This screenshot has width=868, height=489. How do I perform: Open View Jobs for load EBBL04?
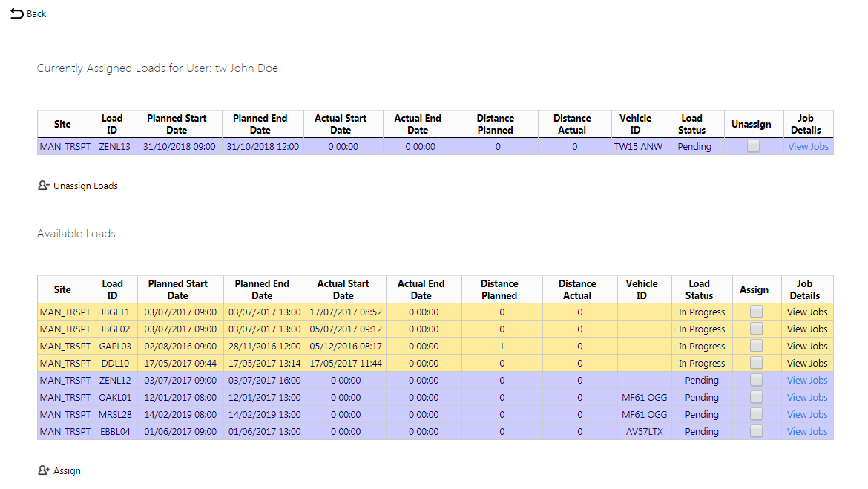click(807, 431)
